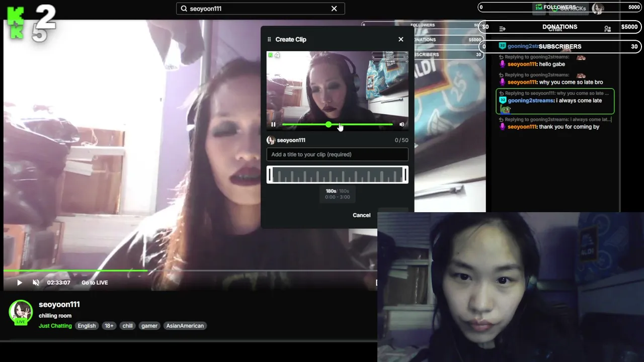Open the chat users list icon
The image size is (644, 362).
click(x=608, y=29)
